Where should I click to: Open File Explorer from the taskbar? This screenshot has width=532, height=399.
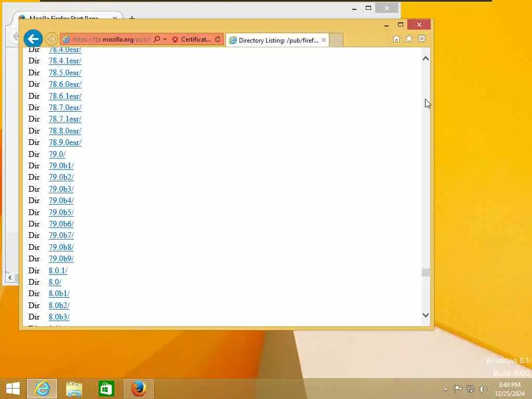tap(74, 389)
